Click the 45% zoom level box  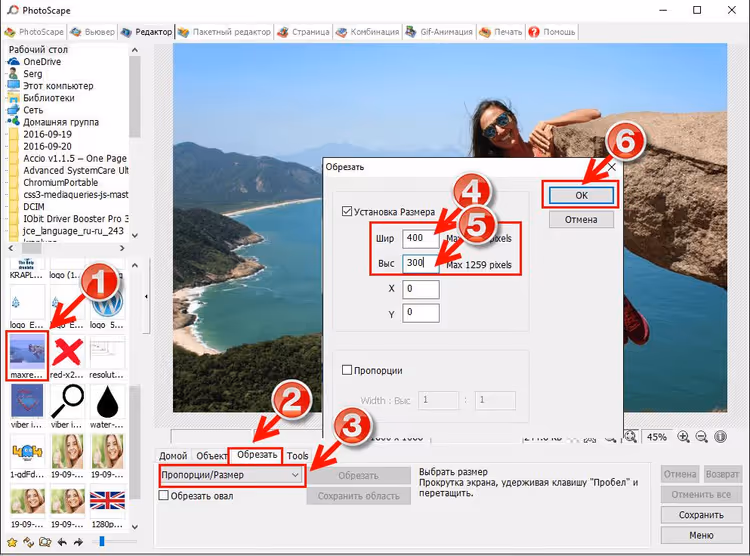pyautogui.click(x=656, y=436)
